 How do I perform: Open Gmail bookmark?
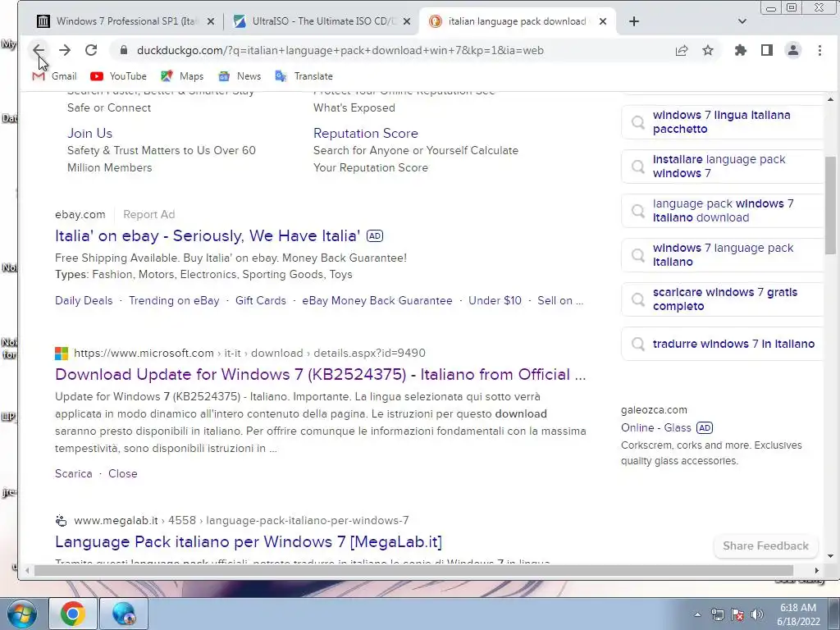[55, 76]
